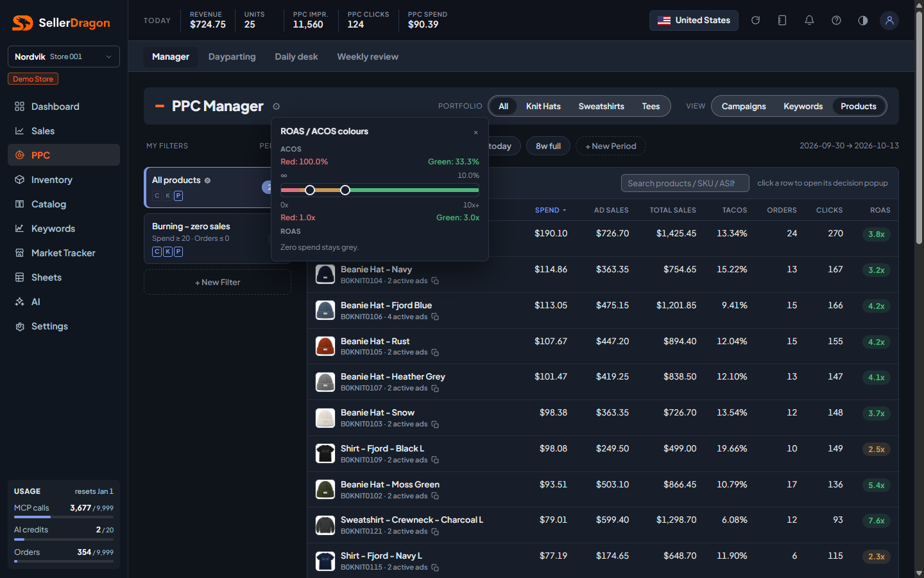The height and width of the screenshot is (578, 924).
Task: Close the ROAS / ACOS colours popup
Action: click(476, 132)
